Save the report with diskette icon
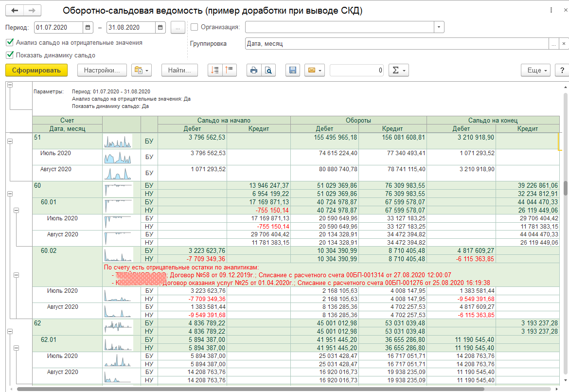The width and height of the screenshot is (569, 392). click(x=293, y=70)
